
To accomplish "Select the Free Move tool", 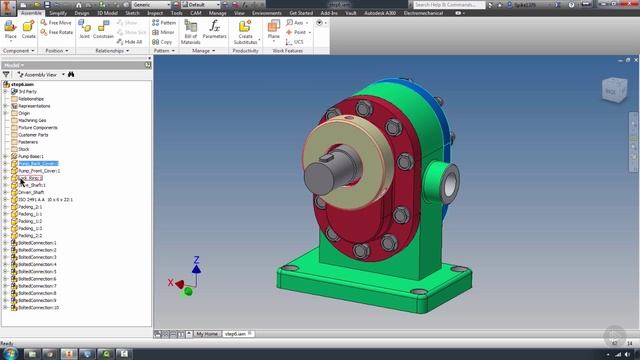I will coord(56,23).
